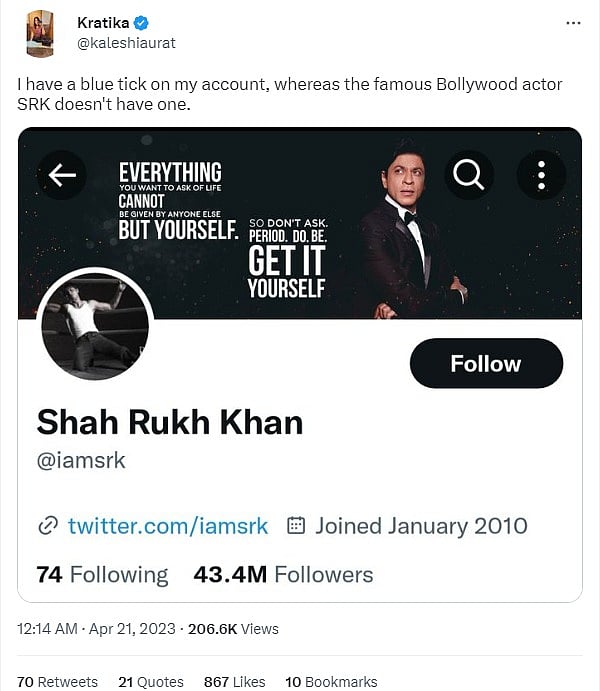This screenshot has height=691, width=600.
Task: Show the 867 Likes list
Action: [x=234, y=681]
